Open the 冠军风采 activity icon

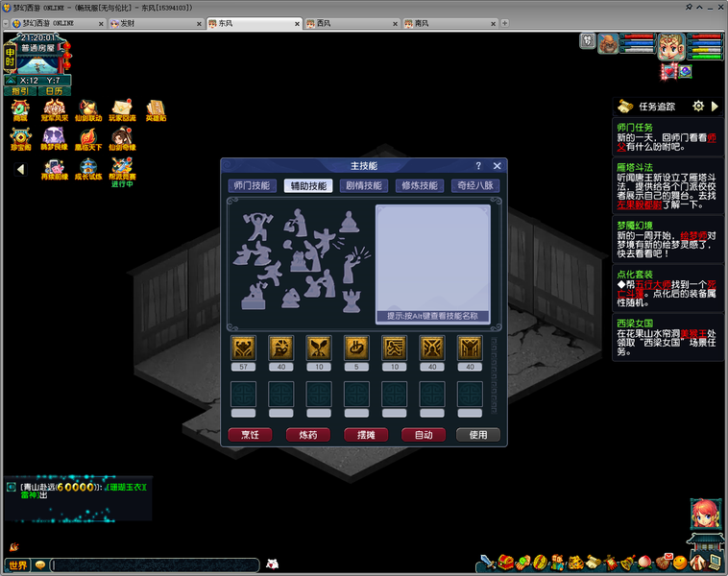click(x=55, y=110)
